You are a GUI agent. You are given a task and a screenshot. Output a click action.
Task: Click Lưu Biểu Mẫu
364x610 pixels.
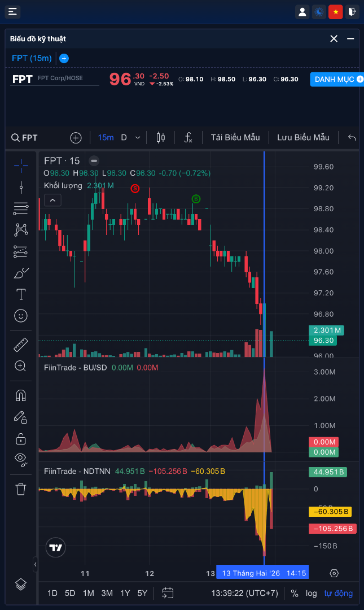(304, 137)
